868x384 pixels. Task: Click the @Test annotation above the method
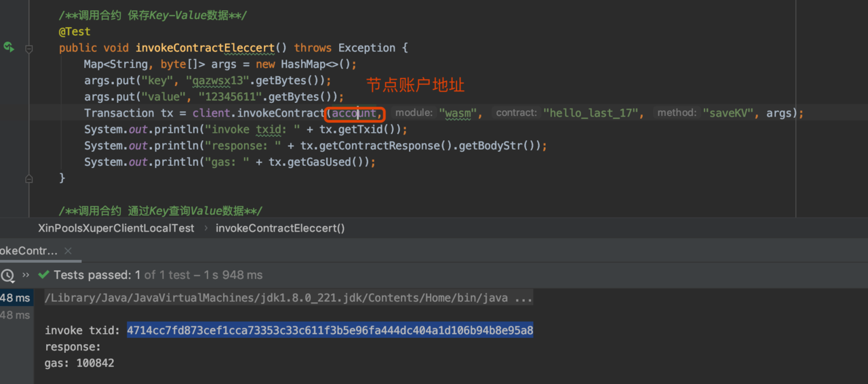coord(75,32)
